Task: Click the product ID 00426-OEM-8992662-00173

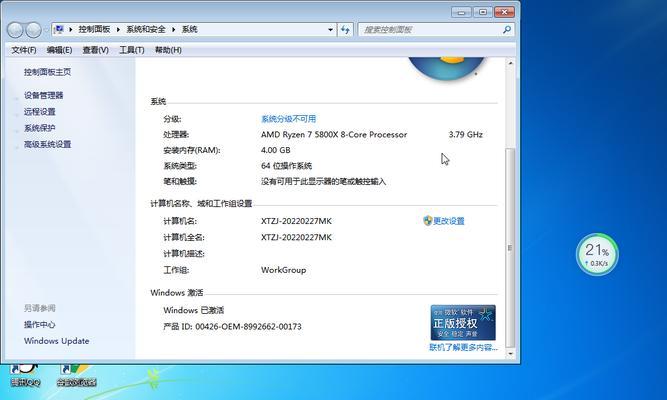Action: [248, 327]
